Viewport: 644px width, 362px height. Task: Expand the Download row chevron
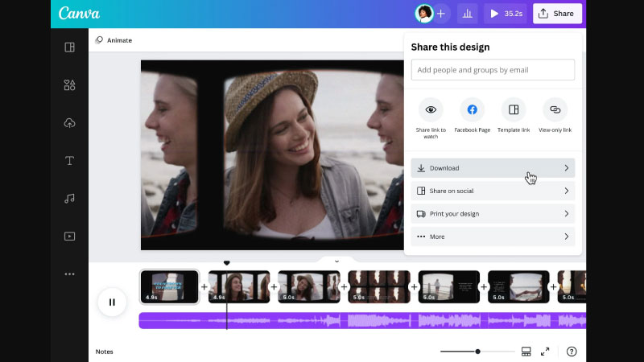[x=567, y=168]
